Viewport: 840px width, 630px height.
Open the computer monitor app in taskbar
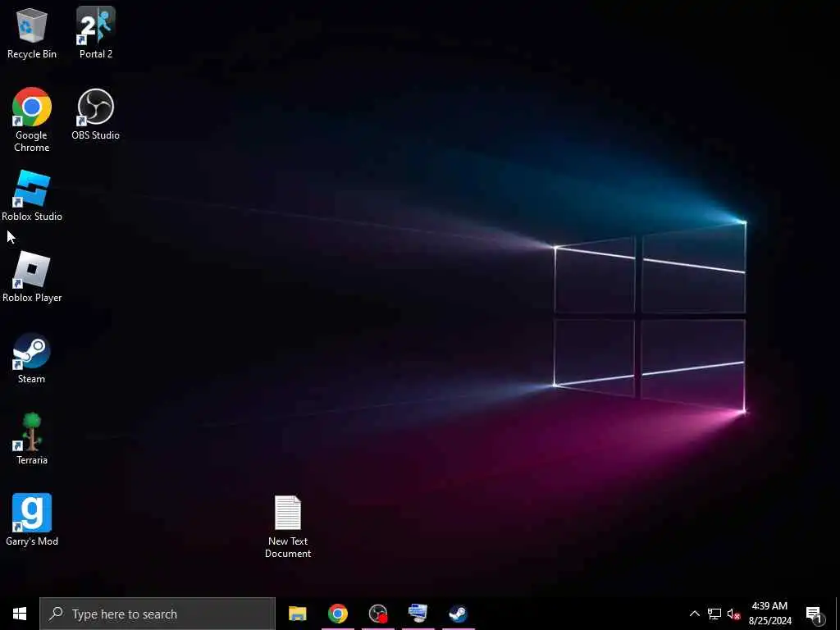pyautogui.click(x=418, y=614)
